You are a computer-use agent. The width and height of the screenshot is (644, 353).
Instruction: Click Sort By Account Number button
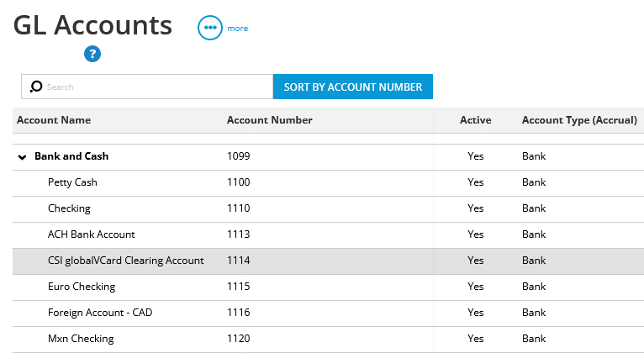(x=353, y=87)
